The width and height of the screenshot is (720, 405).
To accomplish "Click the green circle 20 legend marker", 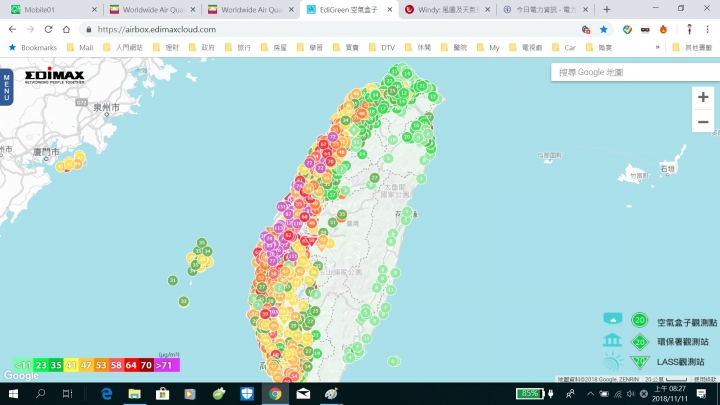I will 639,320.
